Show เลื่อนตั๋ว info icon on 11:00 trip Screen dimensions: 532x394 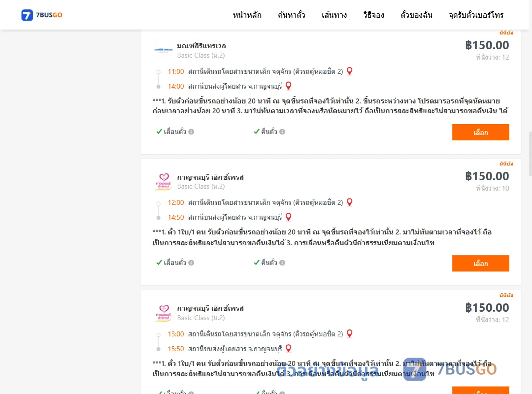tap(191, 131)
